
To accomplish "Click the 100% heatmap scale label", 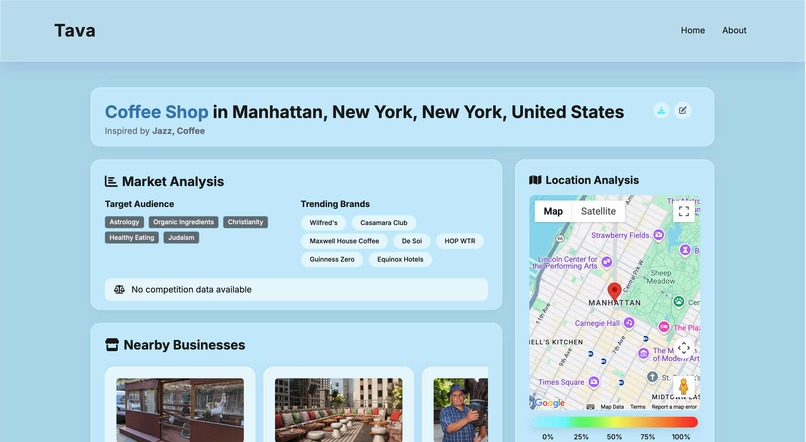I will (681, 437).
